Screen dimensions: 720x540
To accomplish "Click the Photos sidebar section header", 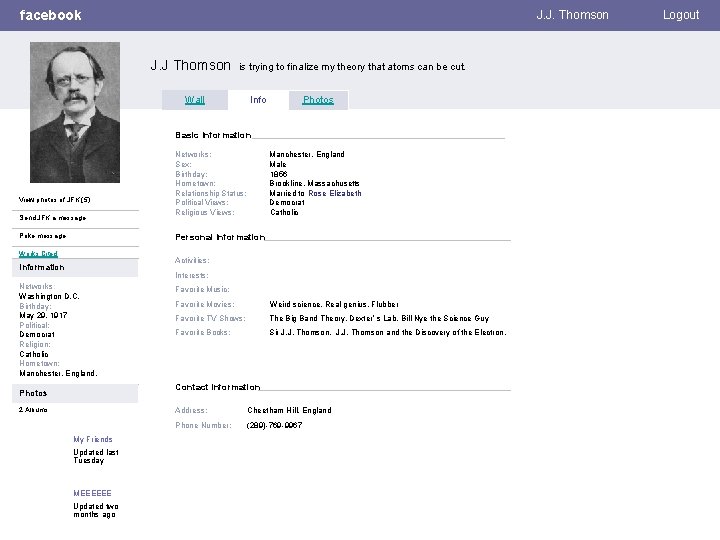I will 75,394.
